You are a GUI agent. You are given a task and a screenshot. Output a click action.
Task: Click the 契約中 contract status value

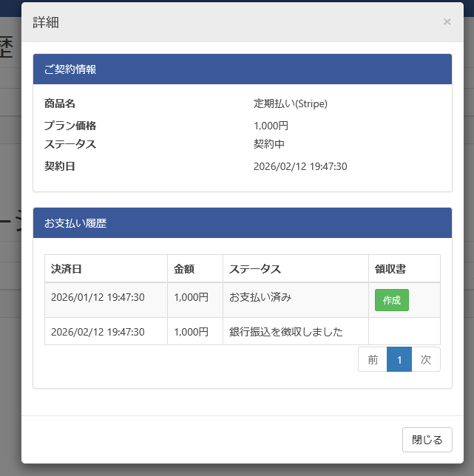click(x=269, y=144)
